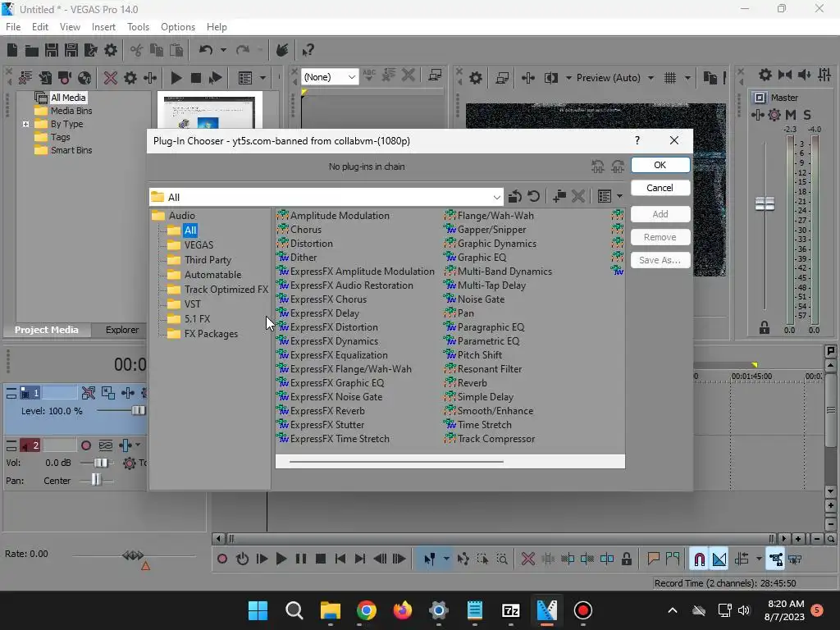
Task: Click the Save As... button
Action: click(x=660, y=260)
